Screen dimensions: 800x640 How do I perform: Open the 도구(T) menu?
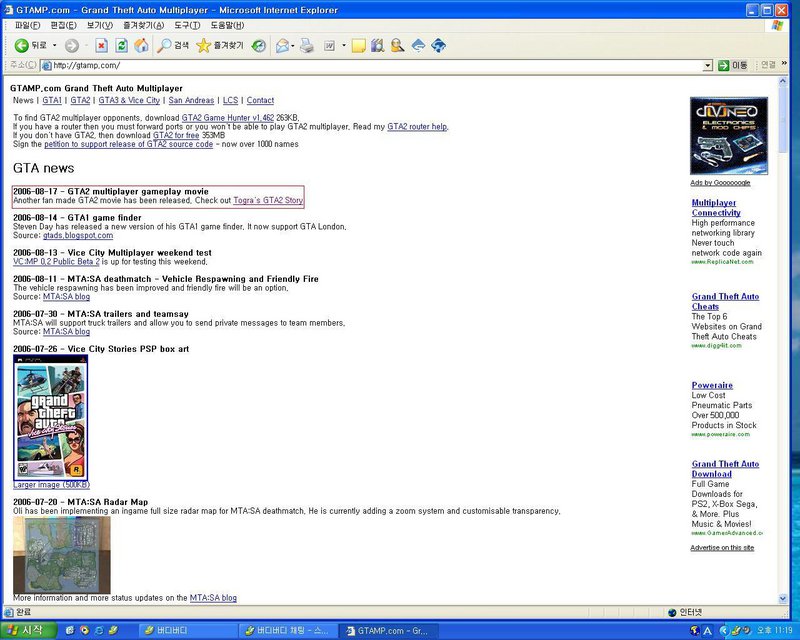coord(187,25)
